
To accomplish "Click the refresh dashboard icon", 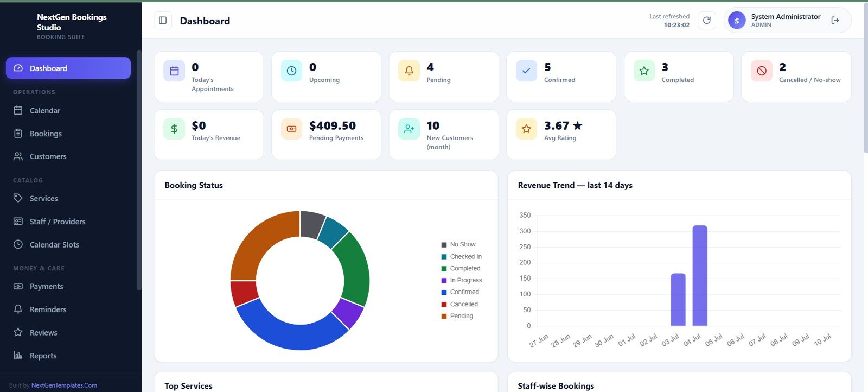I will (x=707, y=21).
